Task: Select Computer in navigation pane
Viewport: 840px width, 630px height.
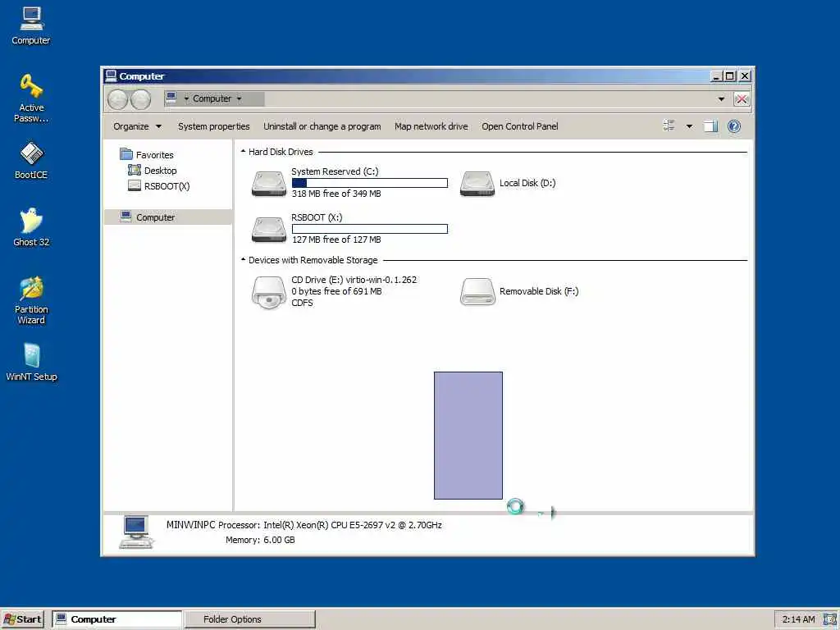Action: click(x=167, y=217)
